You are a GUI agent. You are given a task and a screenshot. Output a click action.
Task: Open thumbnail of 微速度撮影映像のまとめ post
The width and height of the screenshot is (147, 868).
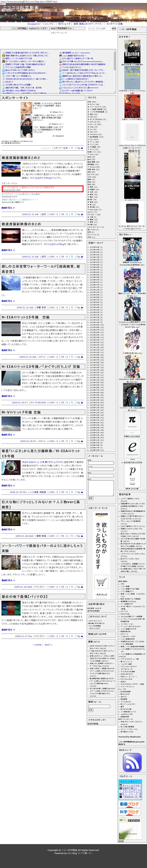click(11, 236)
